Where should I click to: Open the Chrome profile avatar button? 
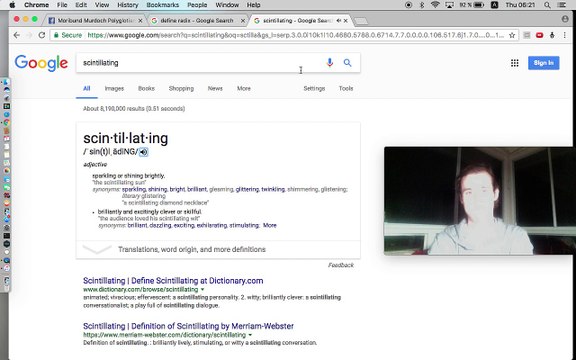pyautogui.click(x=565, y=19)
